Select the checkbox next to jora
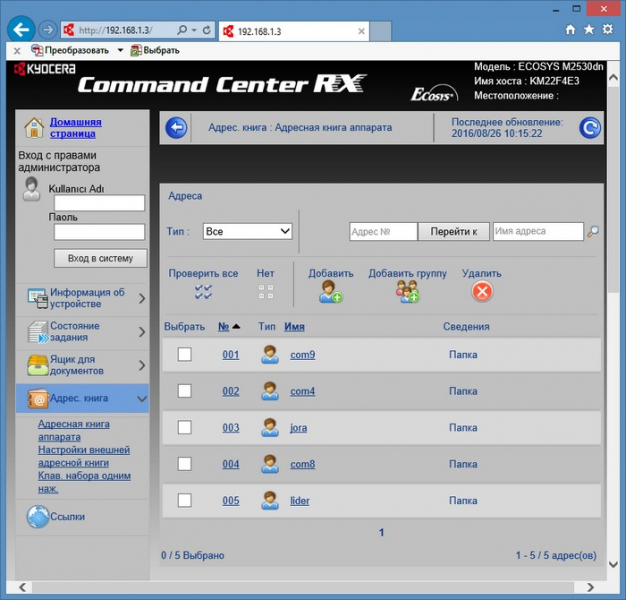This screenshot has height=600, width=626. coord(184,427)
